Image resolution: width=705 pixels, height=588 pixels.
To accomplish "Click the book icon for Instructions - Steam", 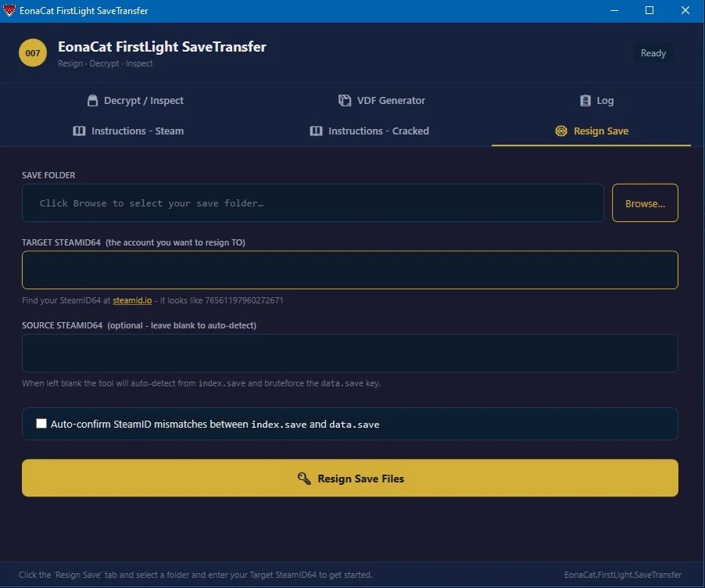I will [79, 131].
